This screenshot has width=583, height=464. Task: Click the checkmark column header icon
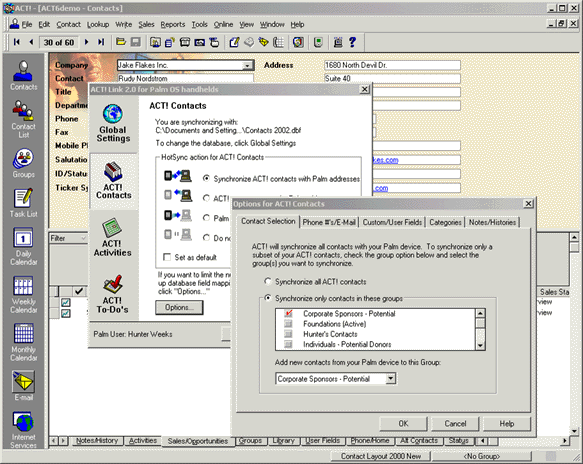coord(79,291)
